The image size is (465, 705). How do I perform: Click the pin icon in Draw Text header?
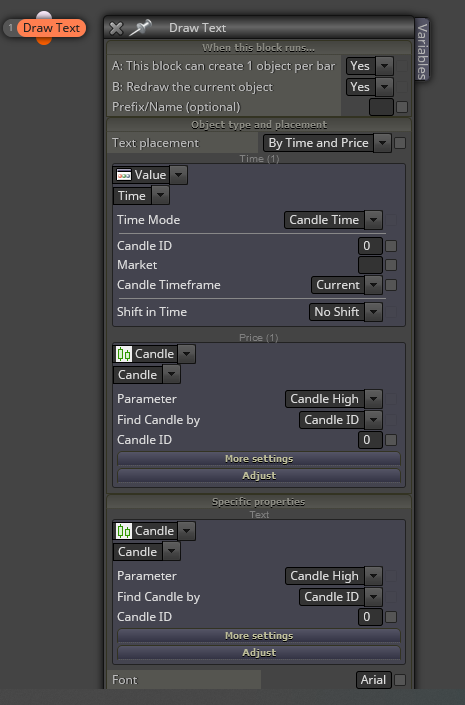tap(140, 28)
